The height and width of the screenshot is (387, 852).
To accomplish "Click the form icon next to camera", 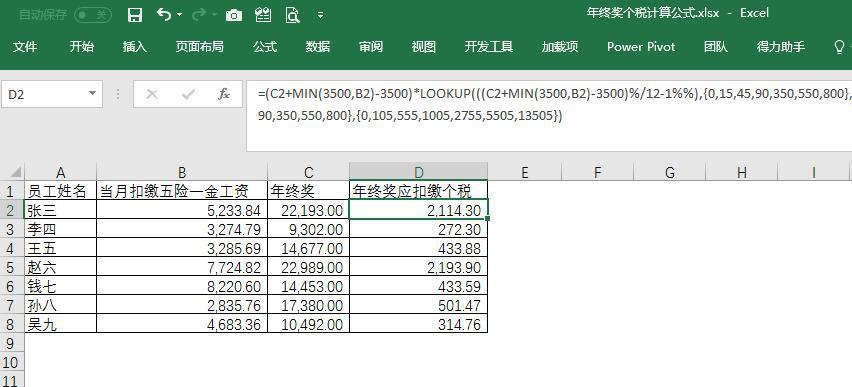I will (x=263, y=15).
